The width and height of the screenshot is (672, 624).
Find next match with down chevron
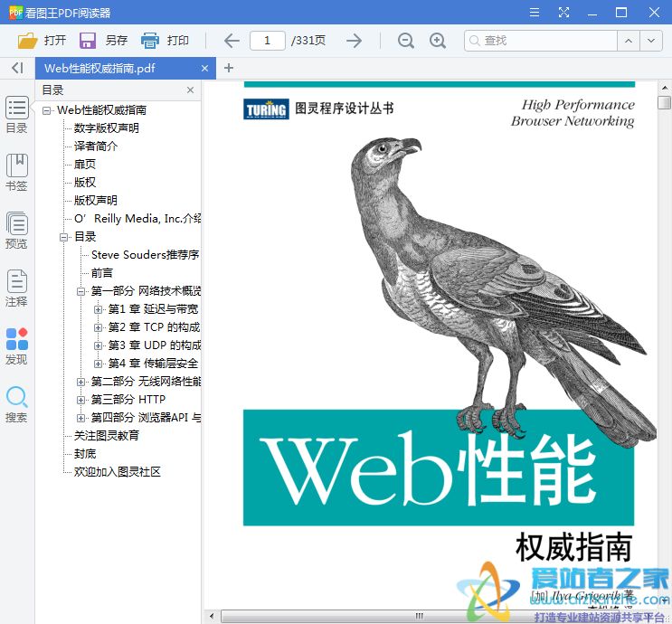tap(651, 41)
